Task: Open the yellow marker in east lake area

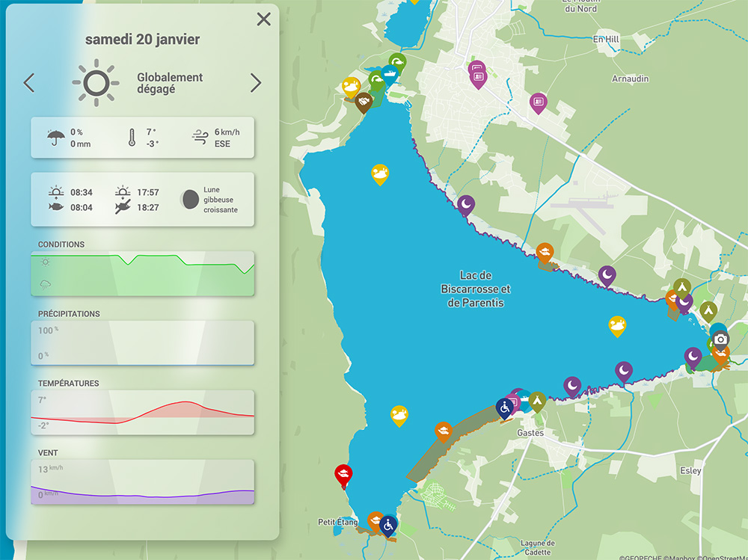Action: (617, 325)
